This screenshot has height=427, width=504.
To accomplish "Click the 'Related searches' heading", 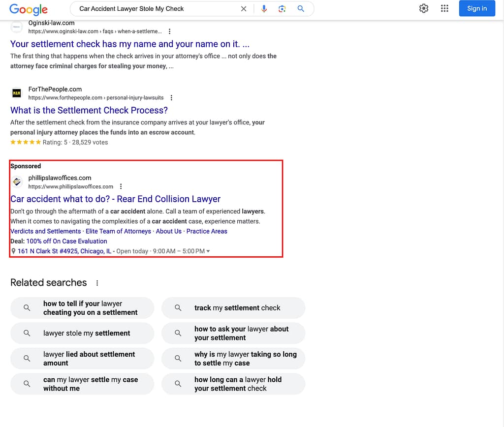I will pos(49,282).
